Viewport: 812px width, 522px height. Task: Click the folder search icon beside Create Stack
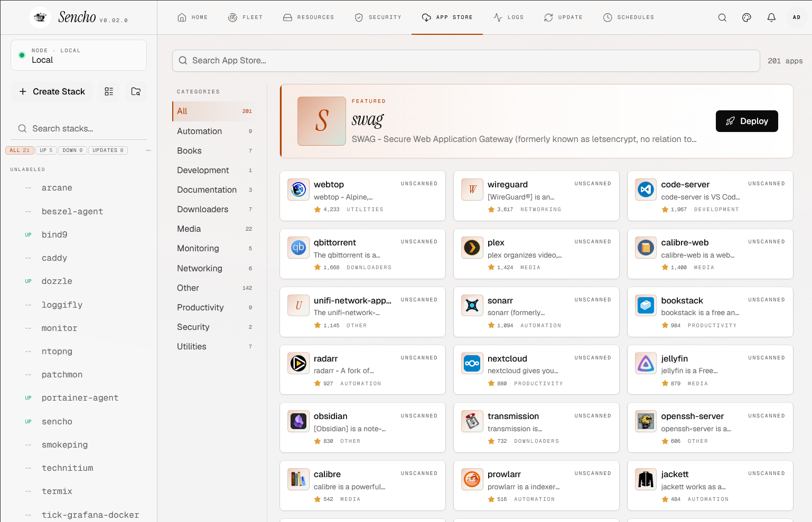point(136,91)
